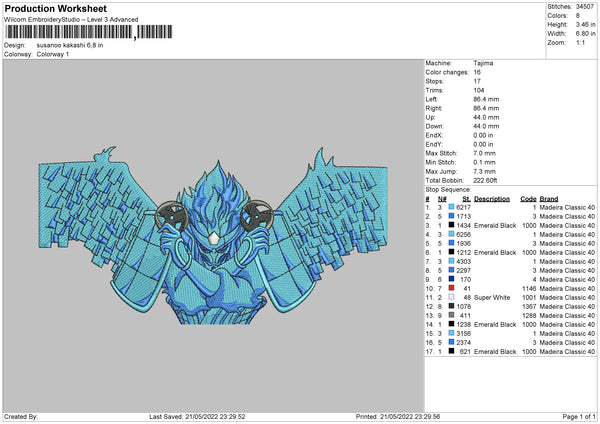Click the 'N#' column header

tap(442, 199)
